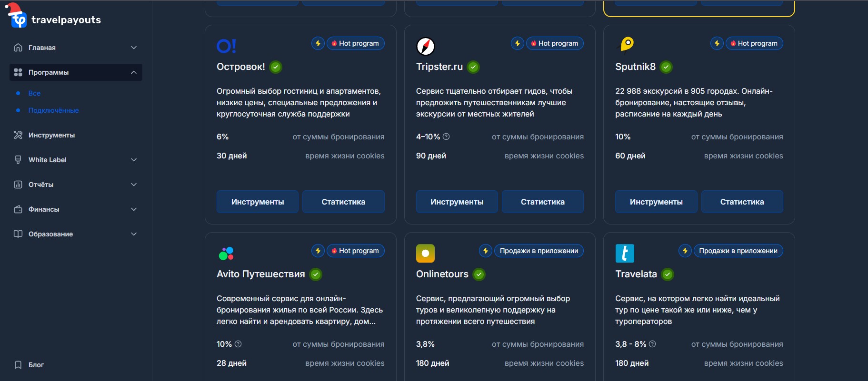Image resolution: width=868 pixels, height=381 pixels.
Task: Click the Островок! program logo
Action: tap(226, 46)
